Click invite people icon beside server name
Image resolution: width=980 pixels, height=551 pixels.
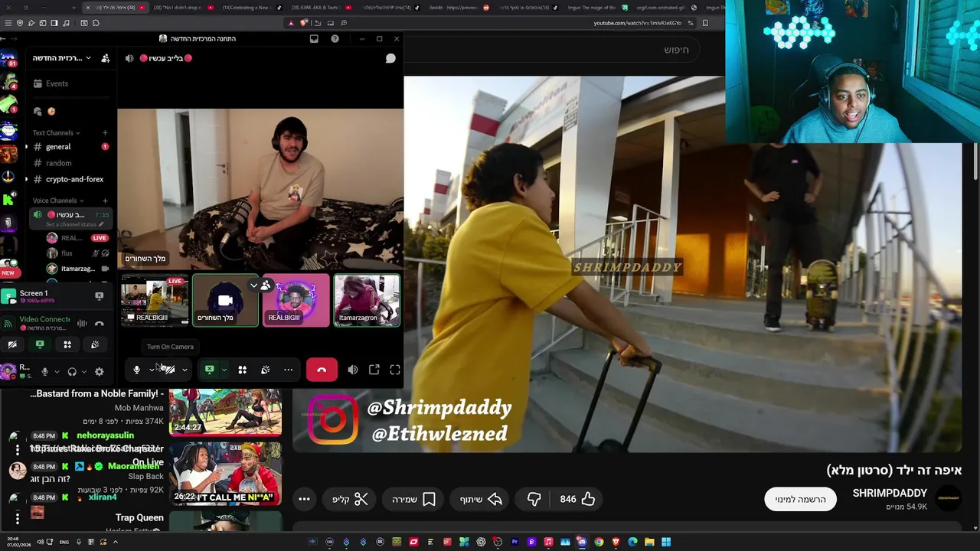point(106,58)
